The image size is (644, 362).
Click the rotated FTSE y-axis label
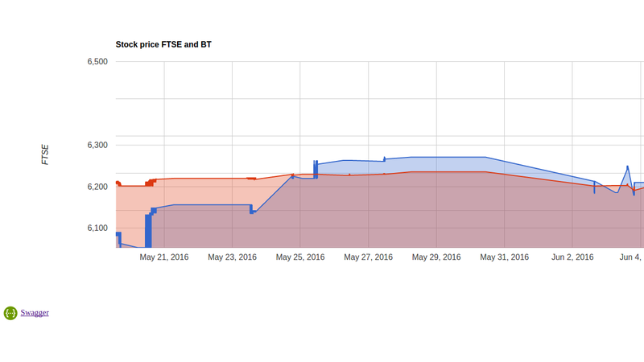45,154
